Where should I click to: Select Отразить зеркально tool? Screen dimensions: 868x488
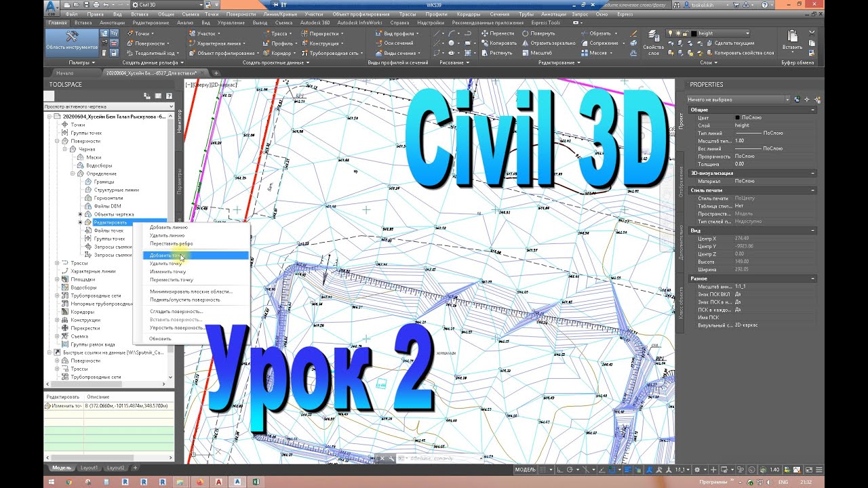[x=549, y=43]
